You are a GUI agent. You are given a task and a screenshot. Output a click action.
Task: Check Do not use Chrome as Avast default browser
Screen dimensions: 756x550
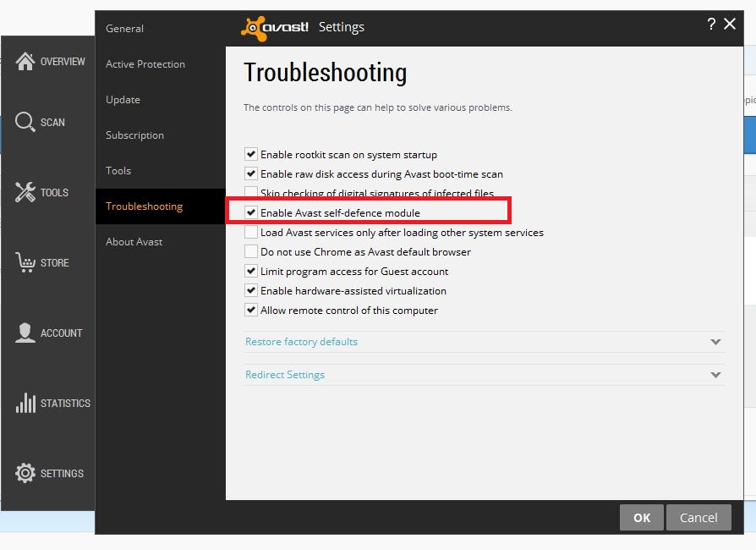250,251
